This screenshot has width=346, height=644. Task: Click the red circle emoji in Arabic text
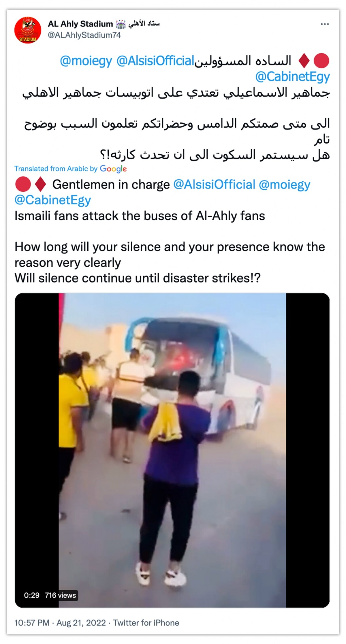coord(321,61)
